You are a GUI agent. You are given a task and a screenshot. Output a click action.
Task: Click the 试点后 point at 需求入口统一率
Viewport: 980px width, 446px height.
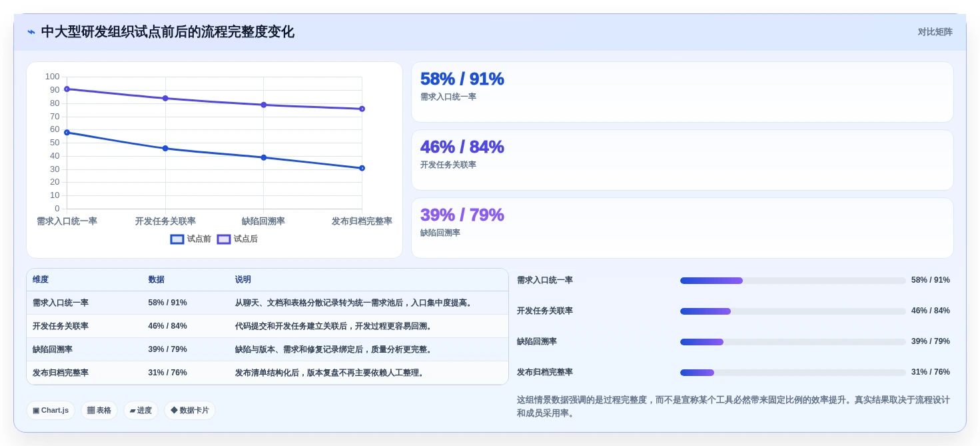pos(67,89)
